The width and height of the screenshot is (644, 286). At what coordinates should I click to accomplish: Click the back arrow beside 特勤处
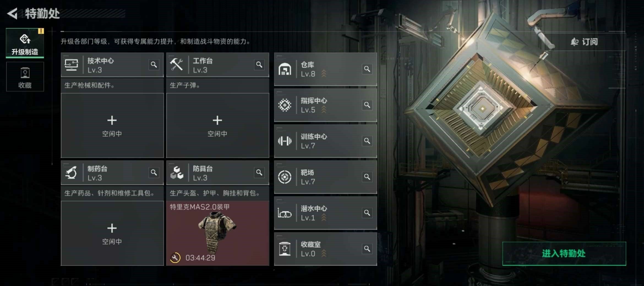pyautogui.click(x=12, y=14)
